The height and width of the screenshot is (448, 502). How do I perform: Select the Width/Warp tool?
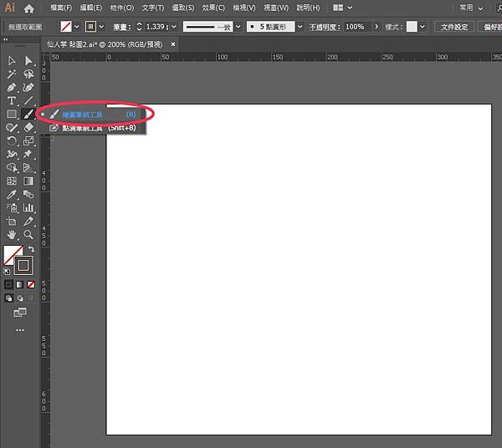12,154
